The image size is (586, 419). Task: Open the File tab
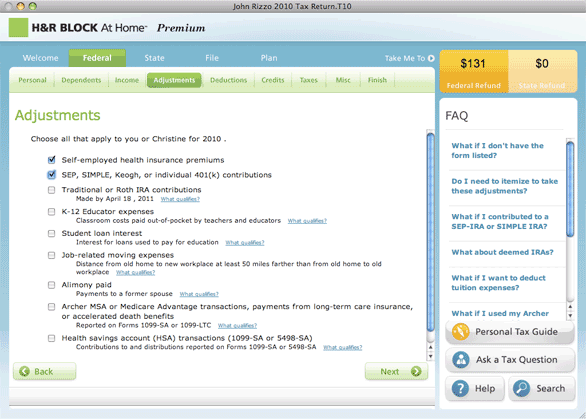[x=212, y=58]
